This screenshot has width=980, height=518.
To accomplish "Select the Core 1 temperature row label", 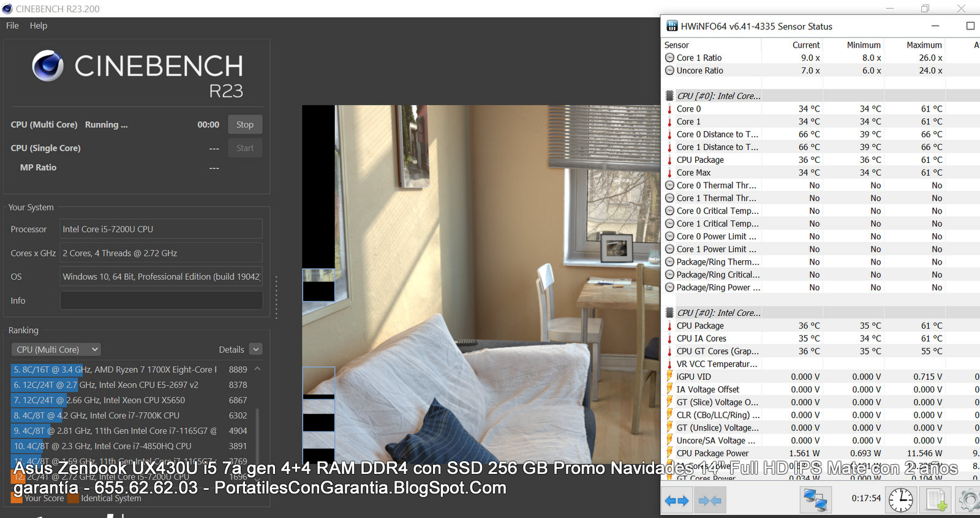I will [688, 122].
